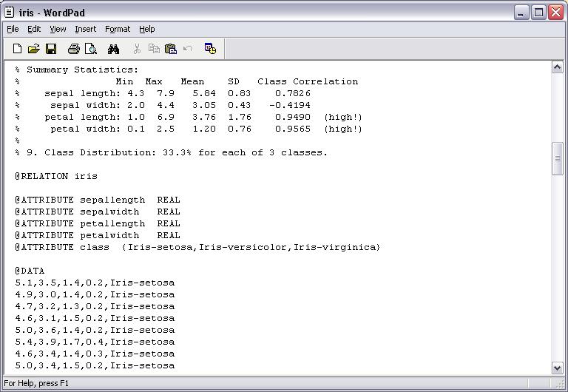Screen dimensions: 568x392
Task: Click the data row '4.9,3.0,1.4,0.2,Iris-setosa'
Action: pos(95,295)
